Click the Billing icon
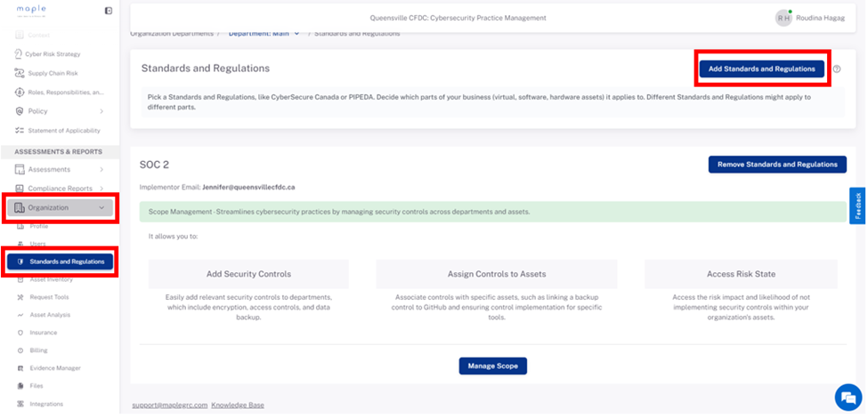 tap(20, 350)
